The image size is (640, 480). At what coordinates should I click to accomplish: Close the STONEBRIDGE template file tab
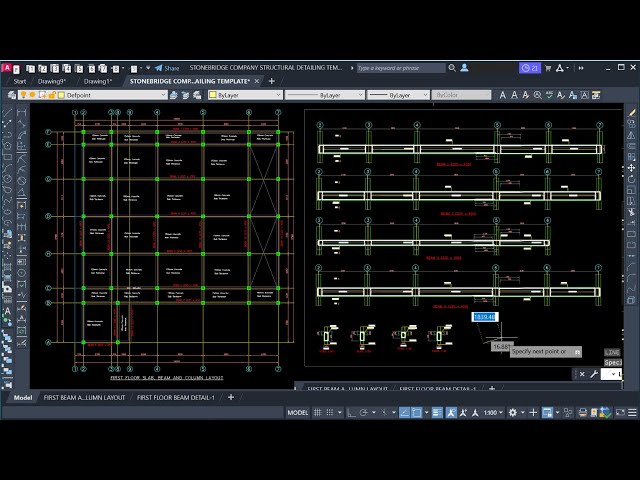pos(257,81)
